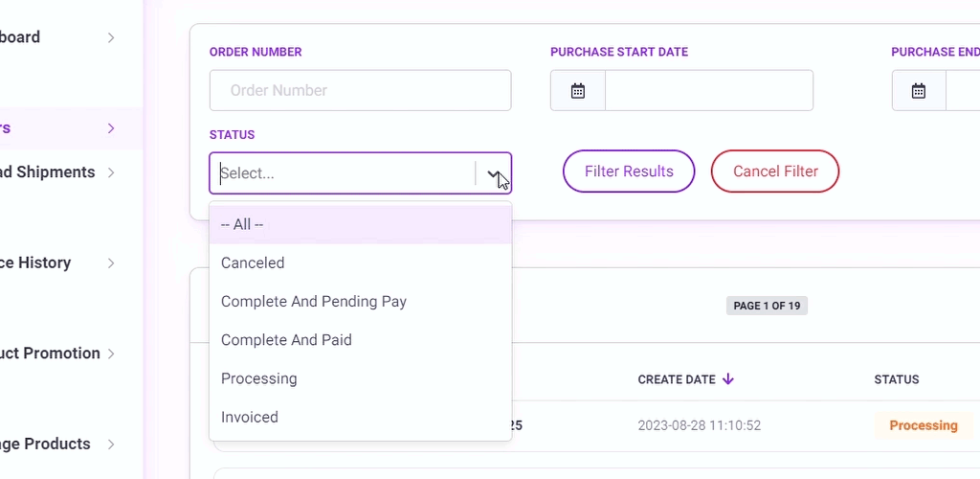Expand the Product Promotion sidebar chevron

tap(111, 354)
